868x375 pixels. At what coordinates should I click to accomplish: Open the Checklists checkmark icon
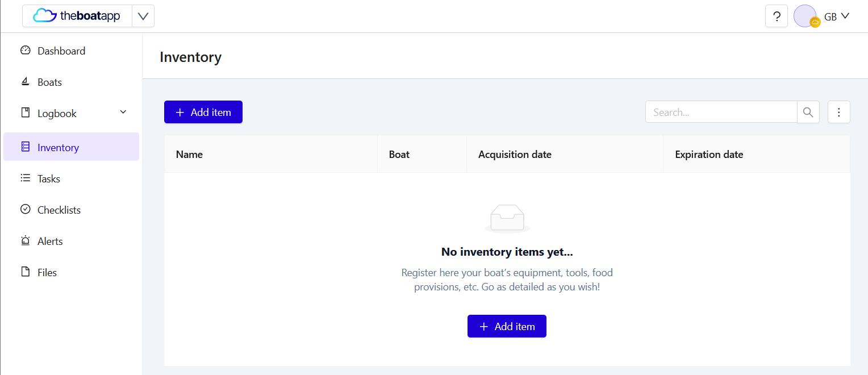tap(25, 209)
